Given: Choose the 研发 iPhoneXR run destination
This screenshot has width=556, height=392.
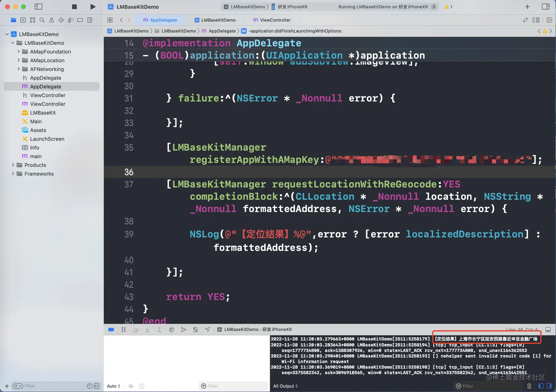Looking at the screenshot, I should pos(289,7).
